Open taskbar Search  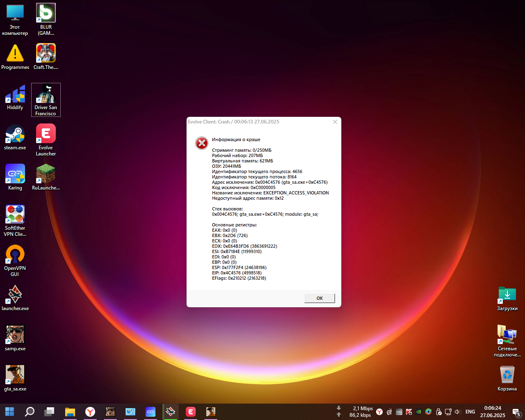[x=30, y=411]
